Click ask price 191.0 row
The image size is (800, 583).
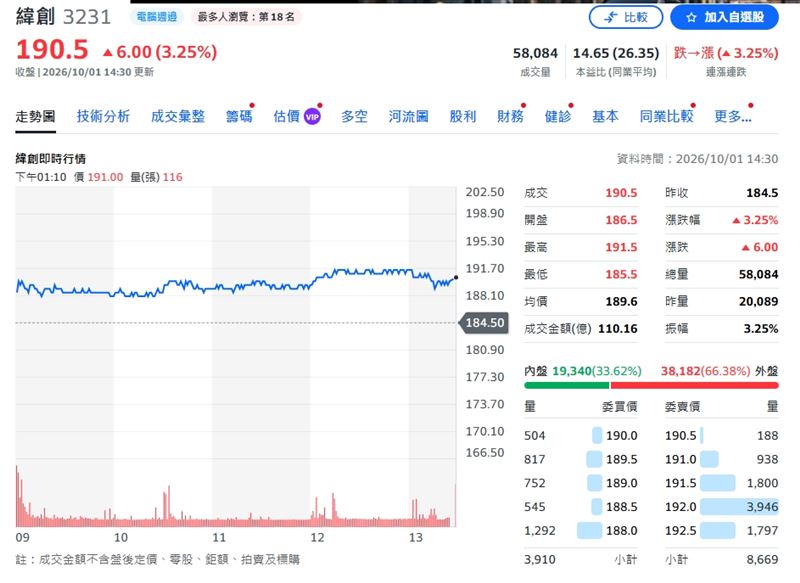(x=681, y=460)
